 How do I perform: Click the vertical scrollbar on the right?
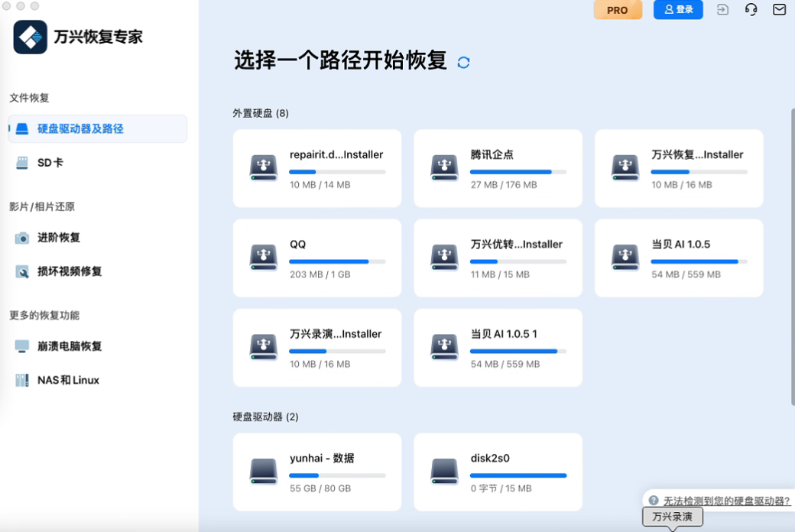(793, 256)
